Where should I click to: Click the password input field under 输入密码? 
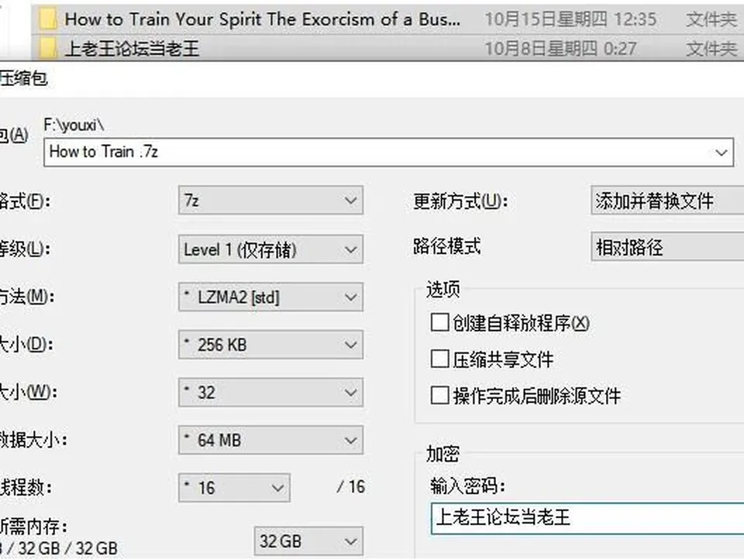pos(587,518)
